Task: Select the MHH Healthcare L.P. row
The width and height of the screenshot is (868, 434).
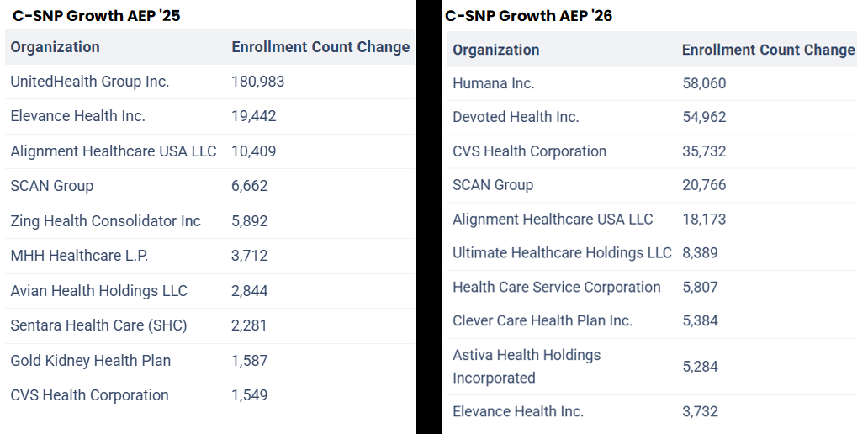Action: [x=79, y=256]
